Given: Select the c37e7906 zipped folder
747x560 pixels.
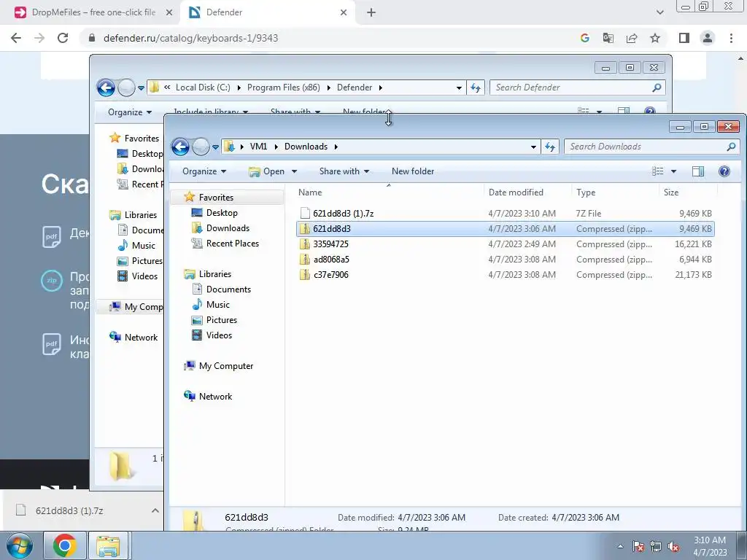Looking at the screenshot, I should (505, 274).
